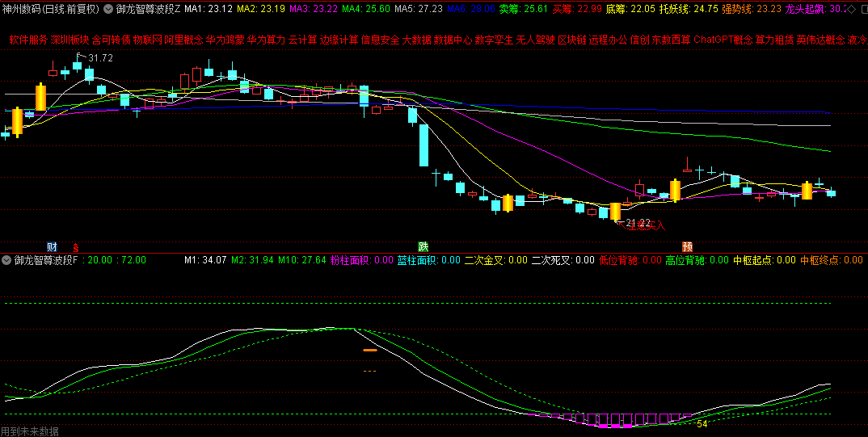
Task: Click the 21.22 low price label
Action: click(x=638, y=222)
